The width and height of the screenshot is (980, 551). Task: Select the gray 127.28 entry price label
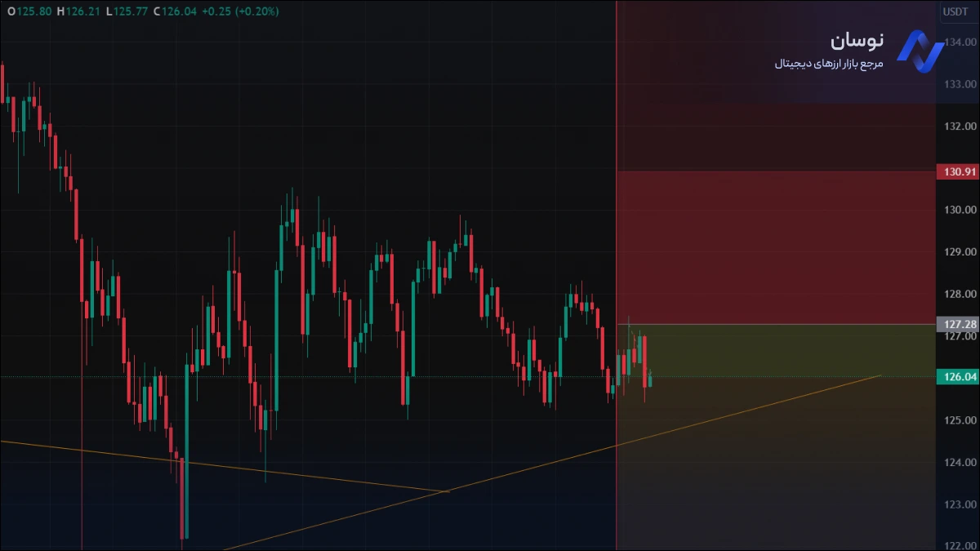(959, 324)
